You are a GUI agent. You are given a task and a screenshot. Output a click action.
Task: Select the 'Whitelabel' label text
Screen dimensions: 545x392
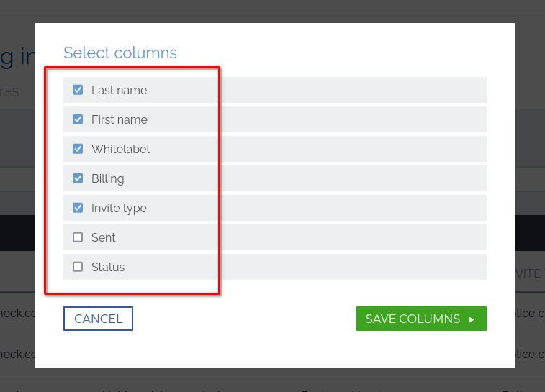[120, 149]
